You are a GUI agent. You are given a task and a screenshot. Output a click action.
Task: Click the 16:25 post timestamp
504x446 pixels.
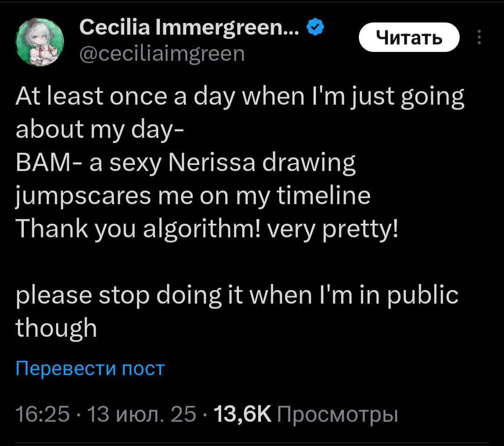pos(42,414)
